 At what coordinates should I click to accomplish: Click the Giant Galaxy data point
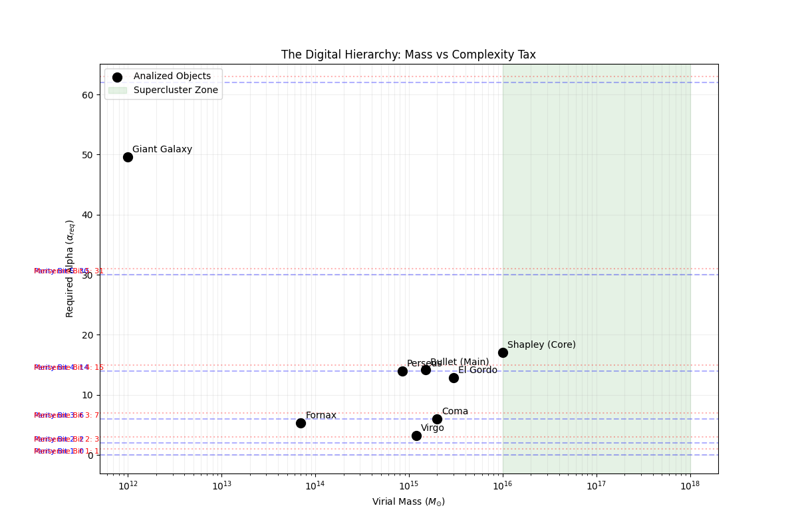128,157
